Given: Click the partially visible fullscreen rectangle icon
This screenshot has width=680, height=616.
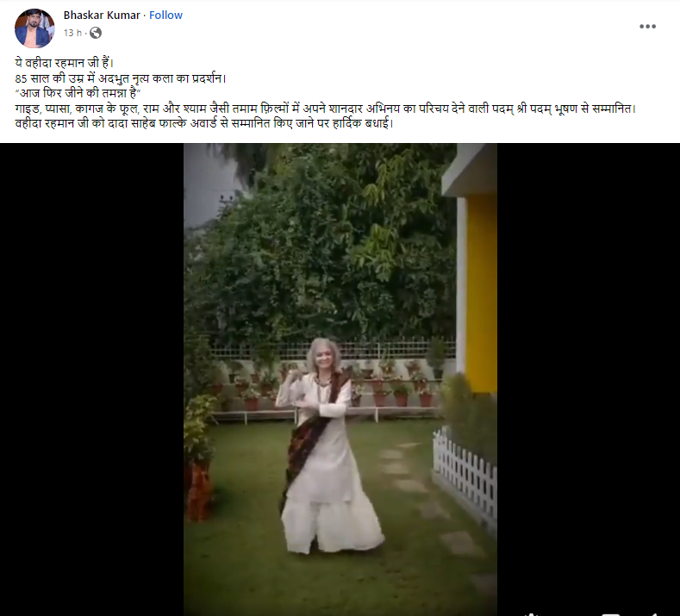Looking at the screenshot, I should tap(610, 614).
